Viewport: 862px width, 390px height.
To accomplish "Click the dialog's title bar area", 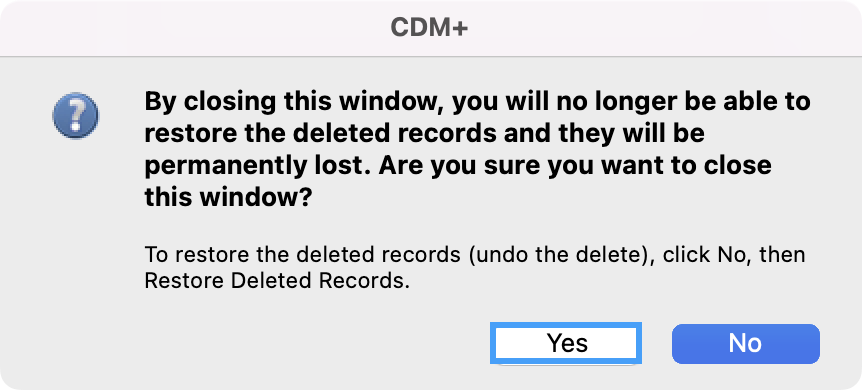I will (x=431, y=28).
